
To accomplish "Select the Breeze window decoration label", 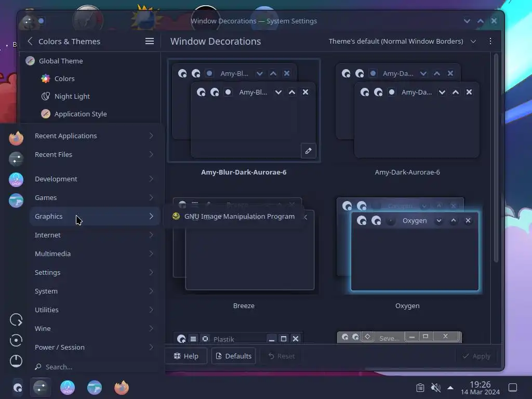I will (244, 305).
